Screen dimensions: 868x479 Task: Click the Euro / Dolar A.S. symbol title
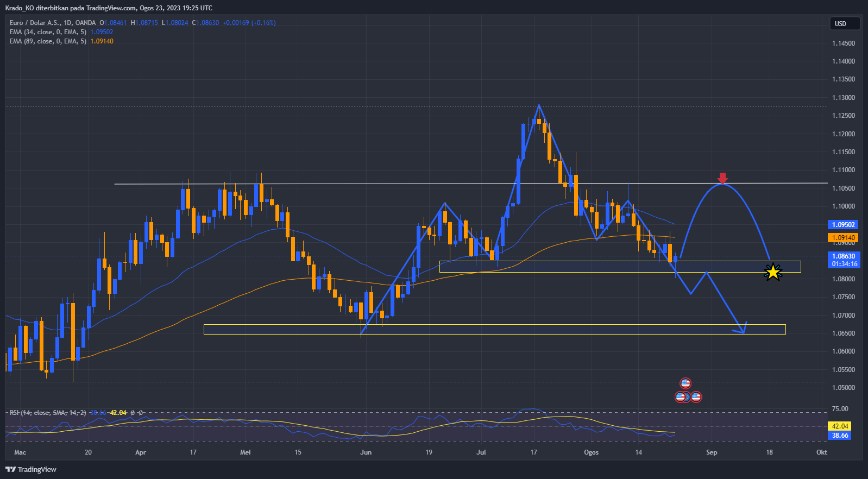53,23
